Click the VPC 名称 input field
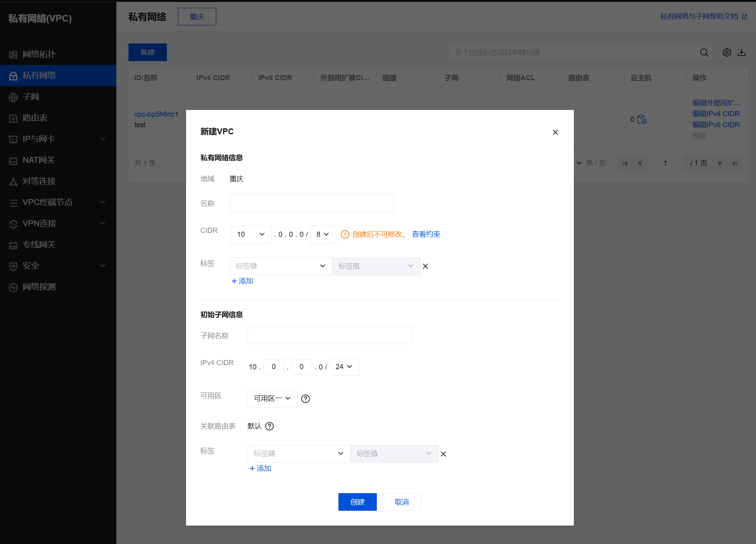This screenshot has height=544, width=756. [x=311, y=203]
